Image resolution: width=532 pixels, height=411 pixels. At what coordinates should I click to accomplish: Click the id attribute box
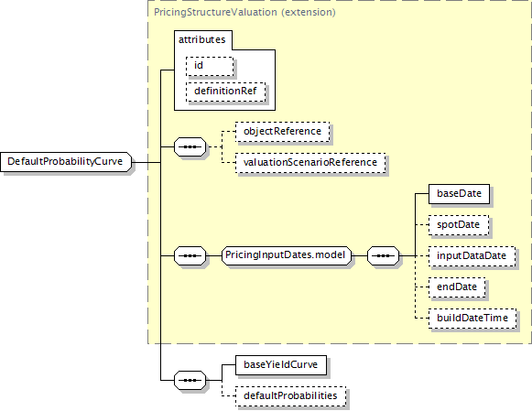tap(210, 66)
